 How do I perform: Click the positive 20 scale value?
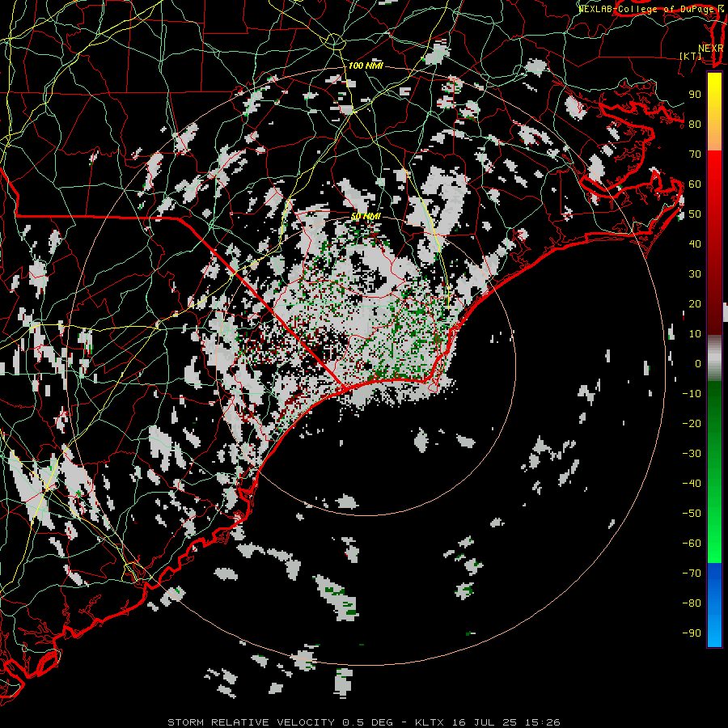point(695,304)
